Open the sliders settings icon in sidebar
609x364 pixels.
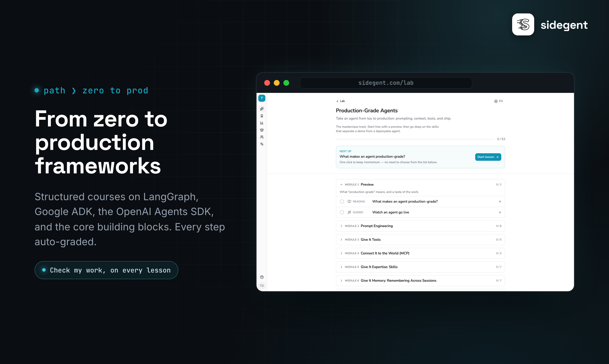tap(262, 144)
